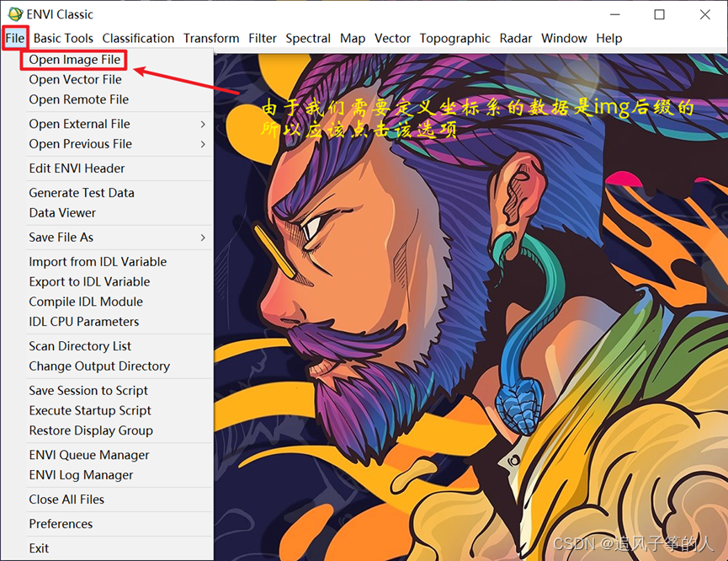Maximize the ENVI Classic window
The image size is (728, 561).
659,14
